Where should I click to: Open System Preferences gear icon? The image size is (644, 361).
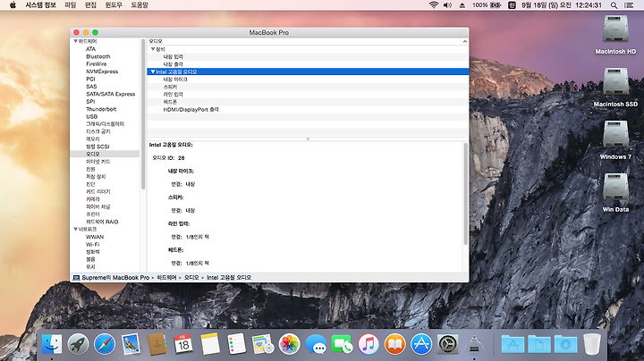tap(448, 344)
